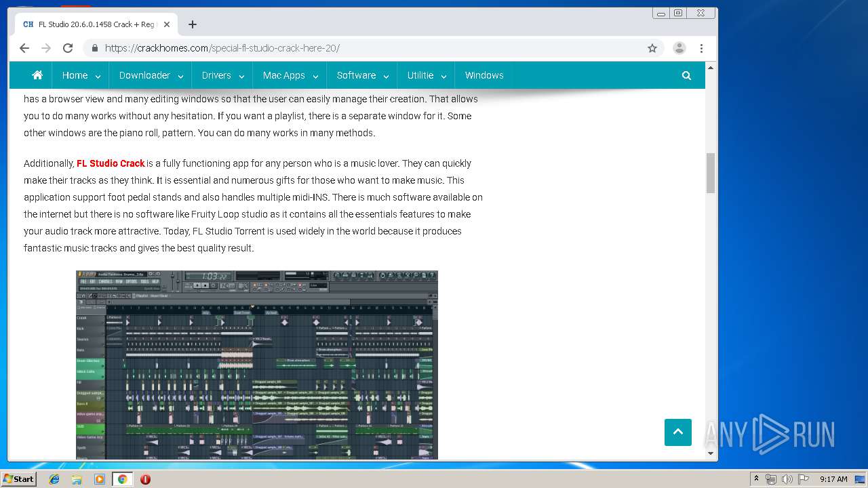
Task: Click the site home icon in navigation bar
Action: click(37, 75)
